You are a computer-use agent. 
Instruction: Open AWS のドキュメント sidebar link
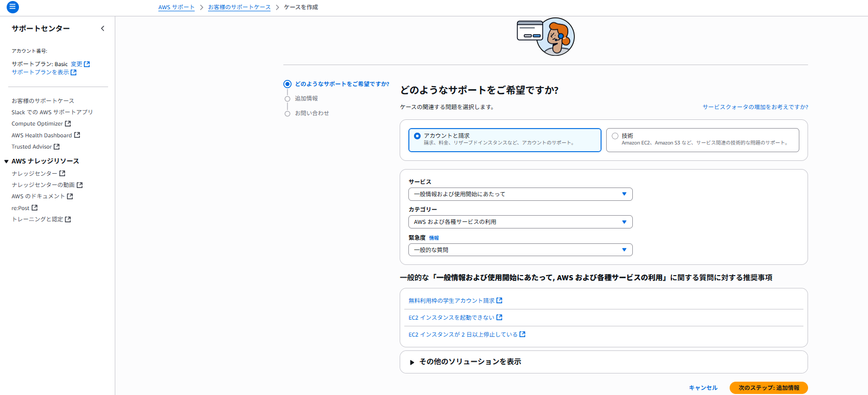[38, 196]
